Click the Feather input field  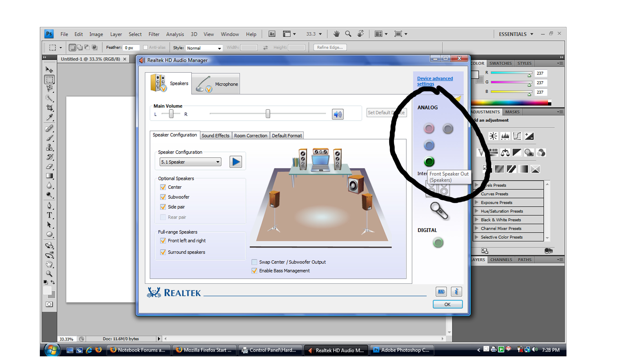[131, 47]
